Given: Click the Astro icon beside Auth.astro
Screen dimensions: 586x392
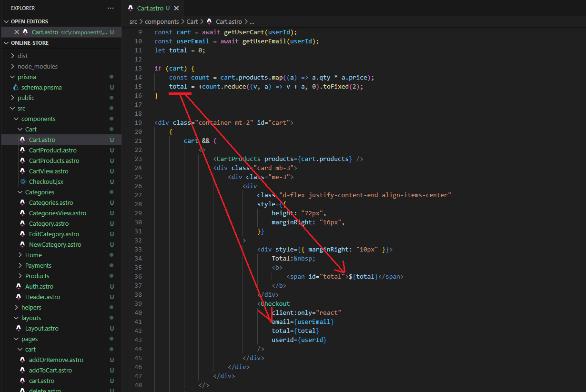Looking at the screenshot, I should 19,286.
